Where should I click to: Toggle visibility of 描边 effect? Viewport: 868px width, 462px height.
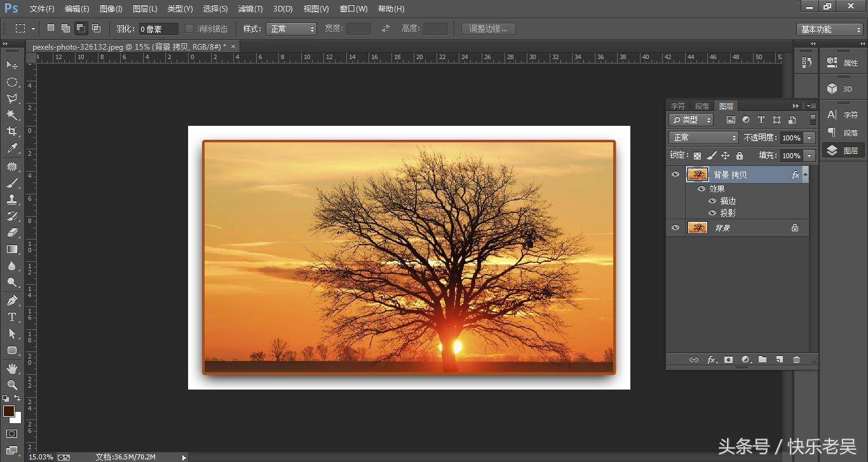coord(712,201)
